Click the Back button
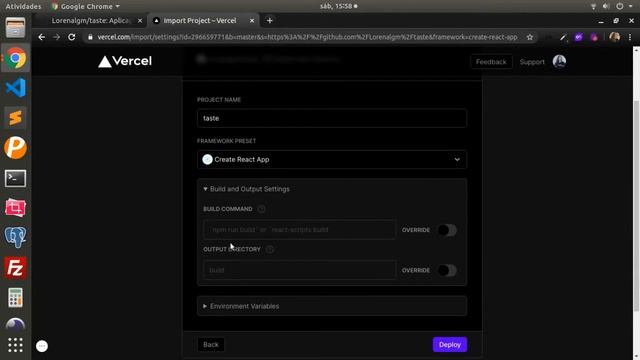 pos(211,344)
